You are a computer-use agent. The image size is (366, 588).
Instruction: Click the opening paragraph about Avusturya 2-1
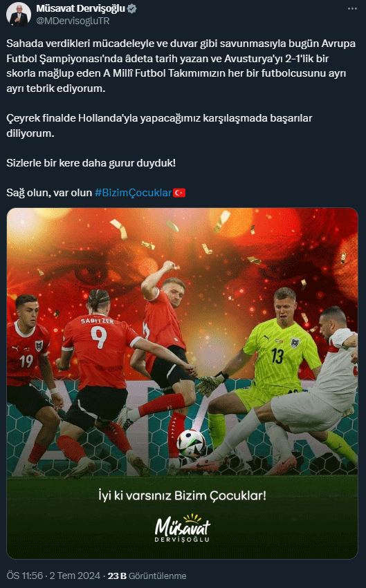point(181,66)
